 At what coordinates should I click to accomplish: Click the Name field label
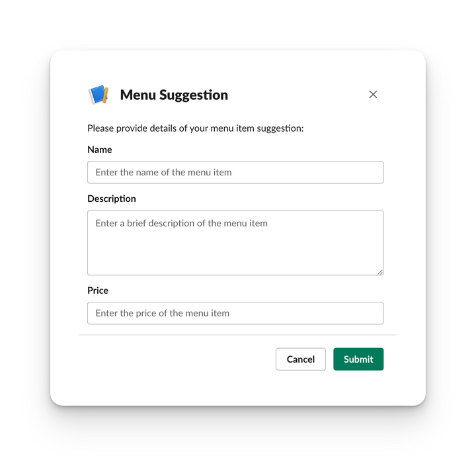click(100, 150)
